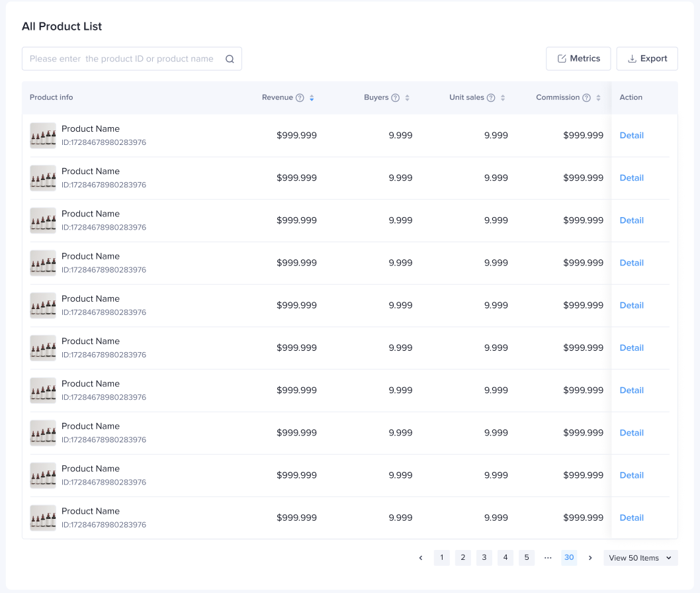Open Detail link for first product
This screenshot has width=700, height=593.
coord(631,136)
